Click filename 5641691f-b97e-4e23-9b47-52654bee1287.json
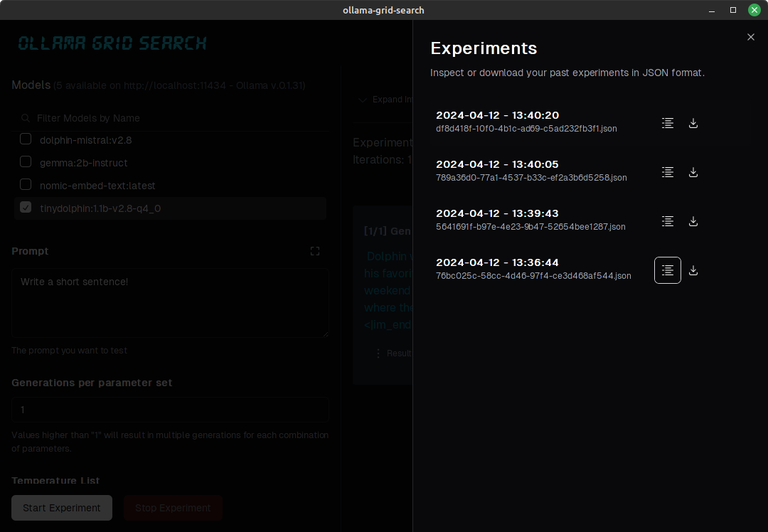 pos(530,227)
